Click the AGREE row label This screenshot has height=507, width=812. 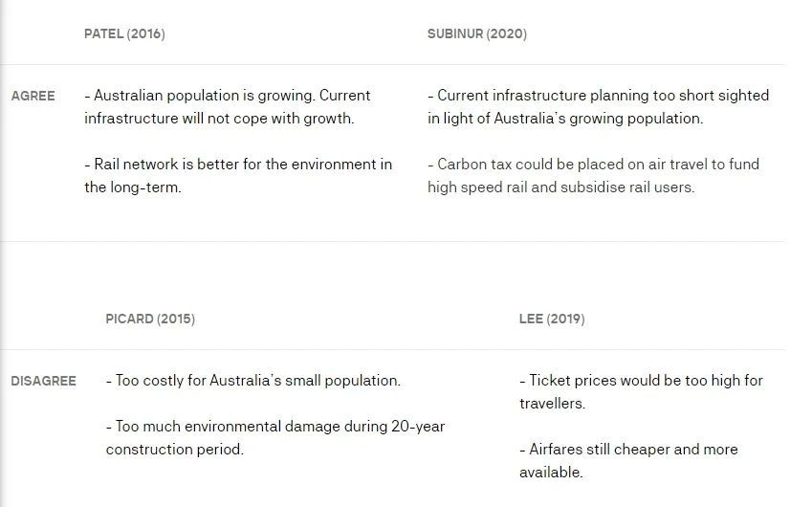(33, 97)
